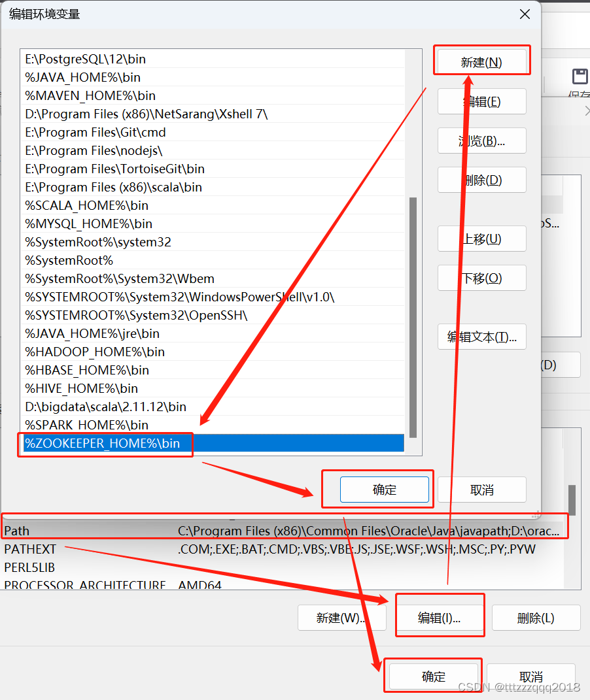Screen dimensions: 590x700
Task: Confirm with 确定 in the environment variables window
Action: pos(433,676)
